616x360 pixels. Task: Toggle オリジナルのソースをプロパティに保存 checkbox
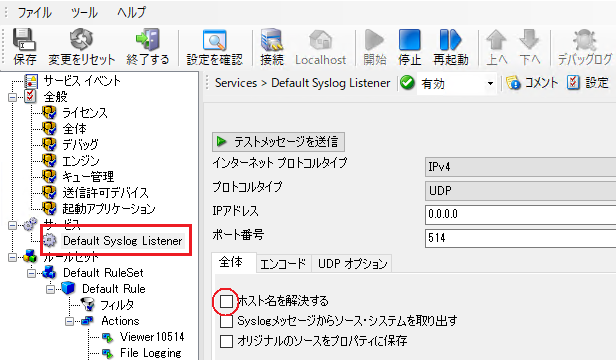click(x=226, y=341)
